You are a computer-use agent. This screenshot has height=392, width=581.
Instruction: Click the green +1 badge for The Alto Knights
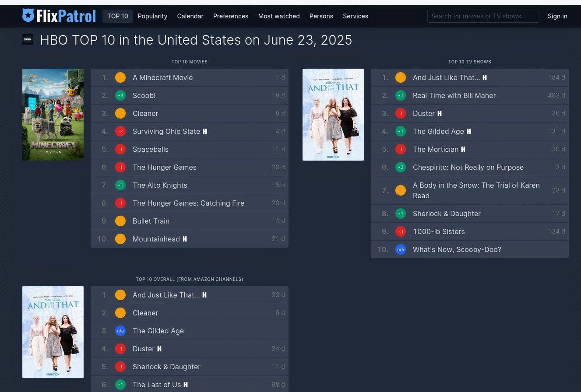[120, 185]
